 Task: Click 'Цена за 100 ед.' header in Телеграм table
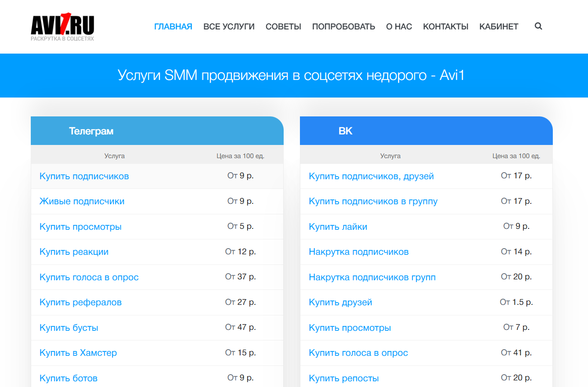tap(241, 156)
